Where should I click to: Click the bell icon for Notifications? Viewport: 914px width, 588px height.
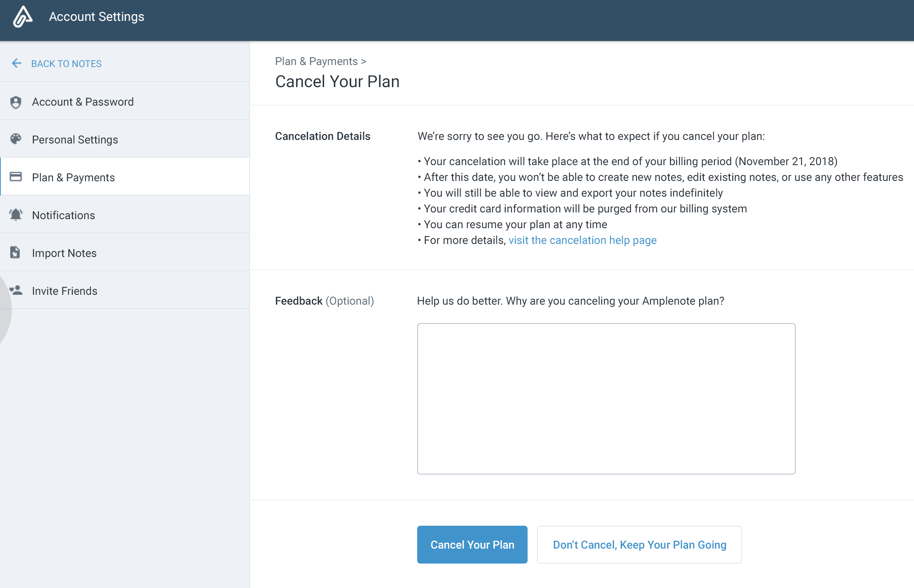(x=16, y=215)
